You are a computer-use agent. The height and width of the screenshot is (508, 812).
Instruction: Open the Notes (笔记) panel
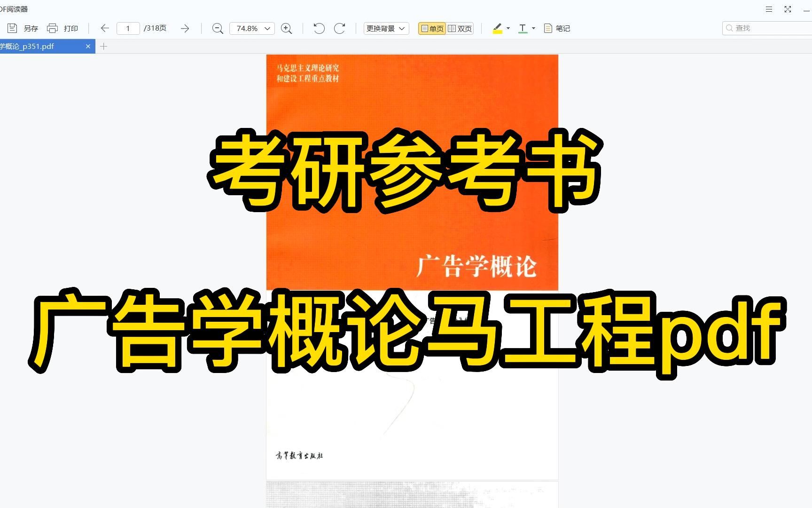tap(557, 28)
